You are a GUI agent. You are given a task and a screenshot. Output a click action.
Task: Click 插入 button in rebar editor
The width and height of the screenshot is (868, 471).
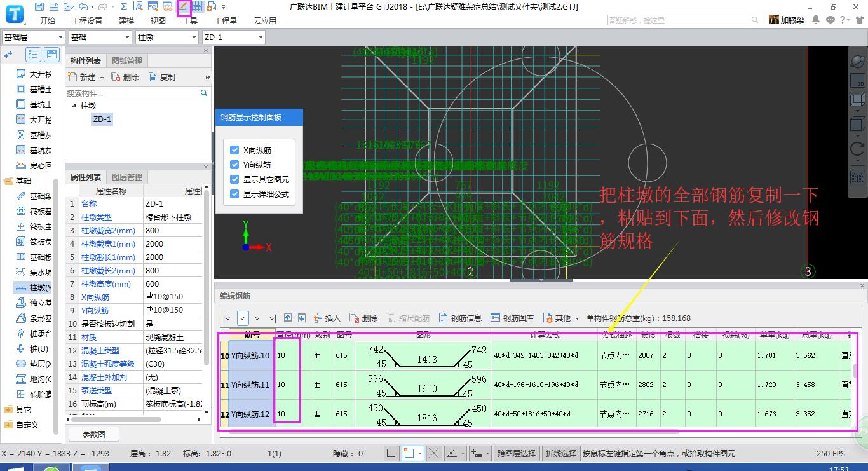(327, 318)
